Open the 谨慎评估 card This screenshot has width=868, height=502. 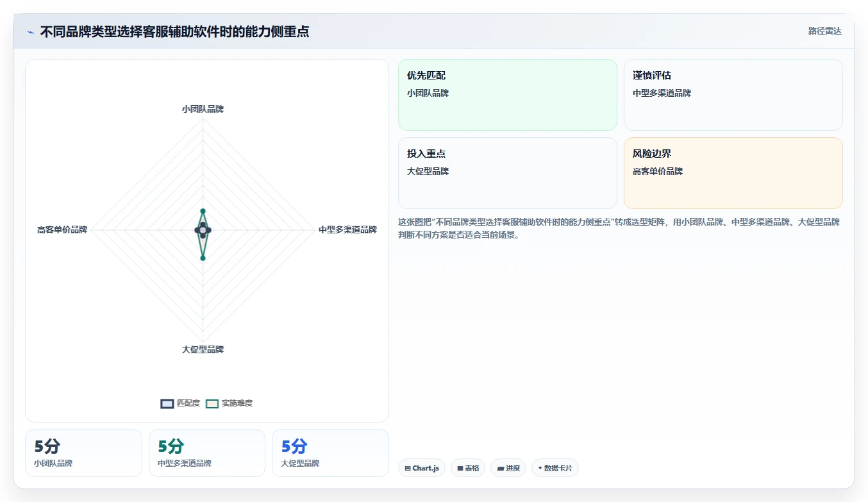733,95
